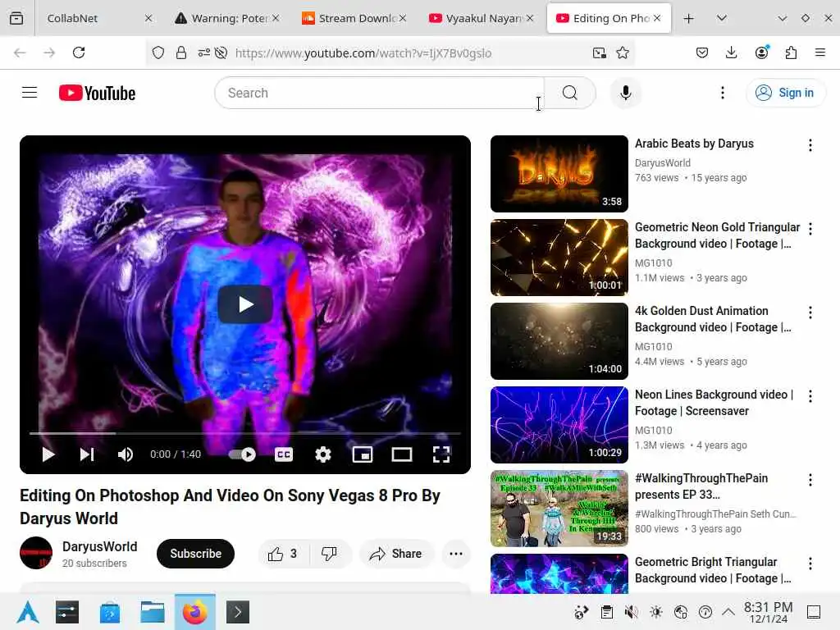Image resolution: width=840 pixels, height=630 pixels.
Task: Bookmark this page with the star
Action: pos(622,52)
